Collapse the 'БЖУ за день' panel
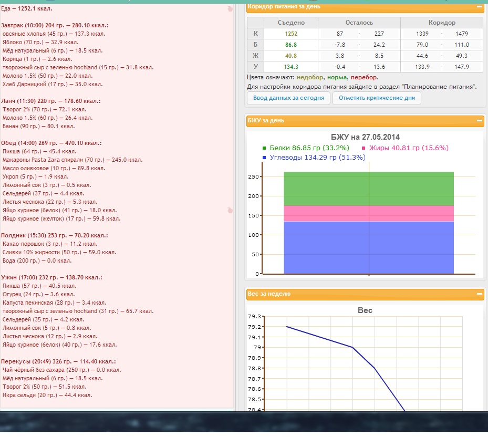Screen dimensions: 488x448 (479, 120)
